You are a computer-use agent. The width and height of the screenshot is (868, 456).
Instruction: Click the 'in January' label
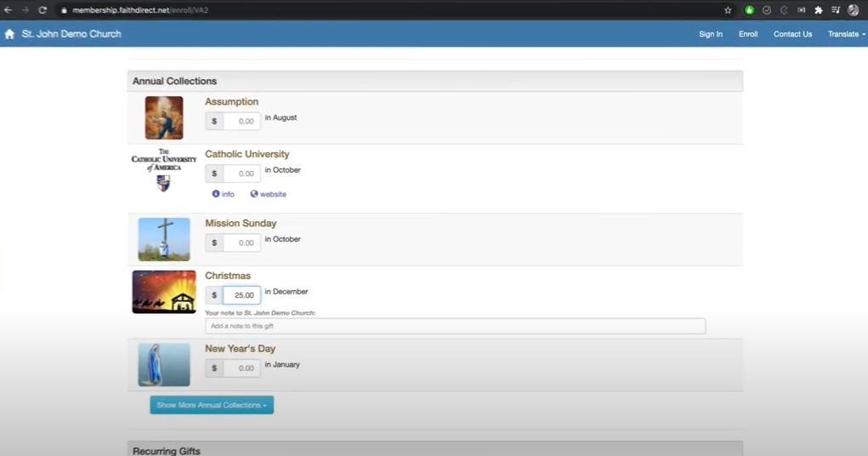pos(282,365)
